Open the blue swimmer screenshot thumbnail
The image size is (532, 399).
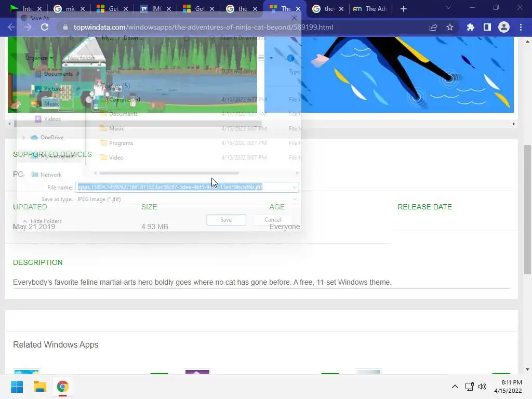click(389, 74)
